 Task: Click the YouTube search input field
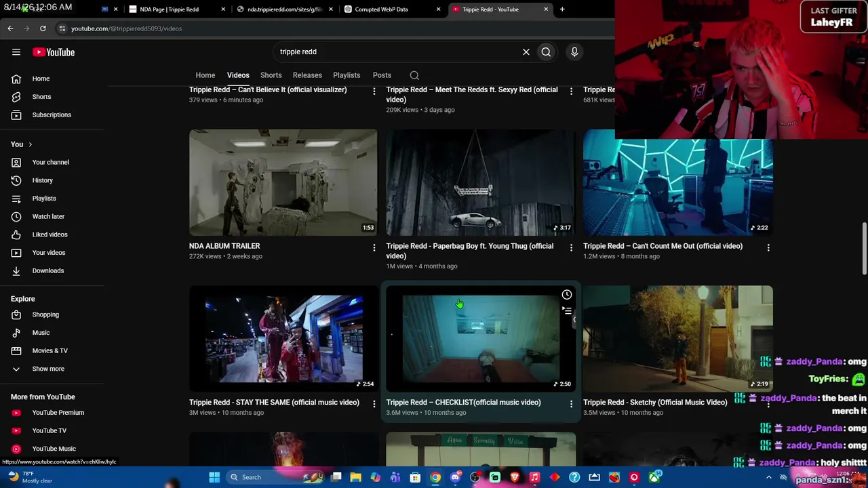[x=397, y=52]
